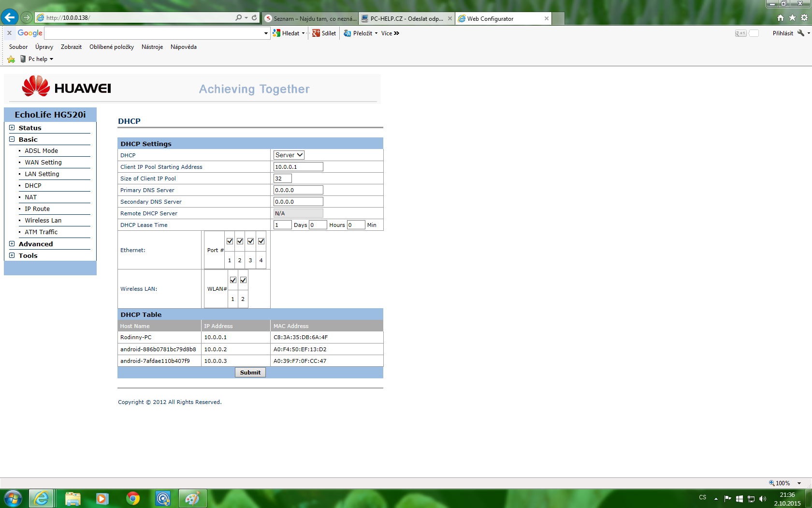This screenshot has width=812, height=508.
Task: Click Client IP Pool Starting Address field
Action: click(x=298, y=167)
